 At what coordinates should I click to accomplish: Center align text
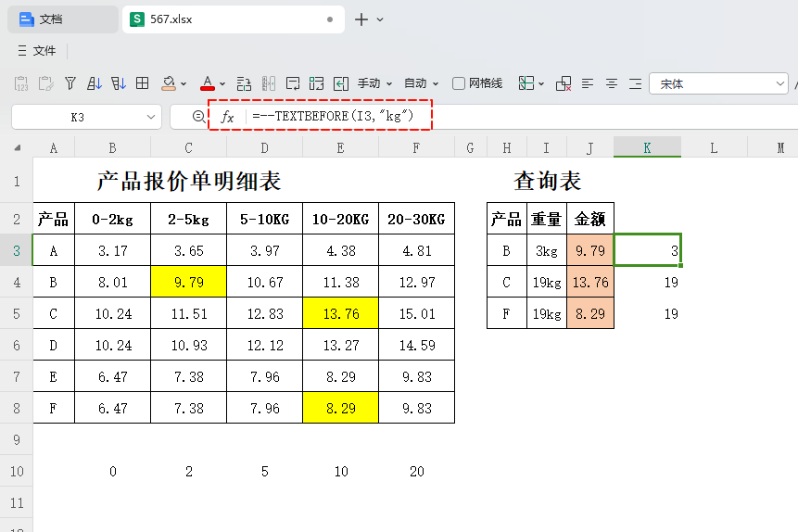(x=611, y=83)
